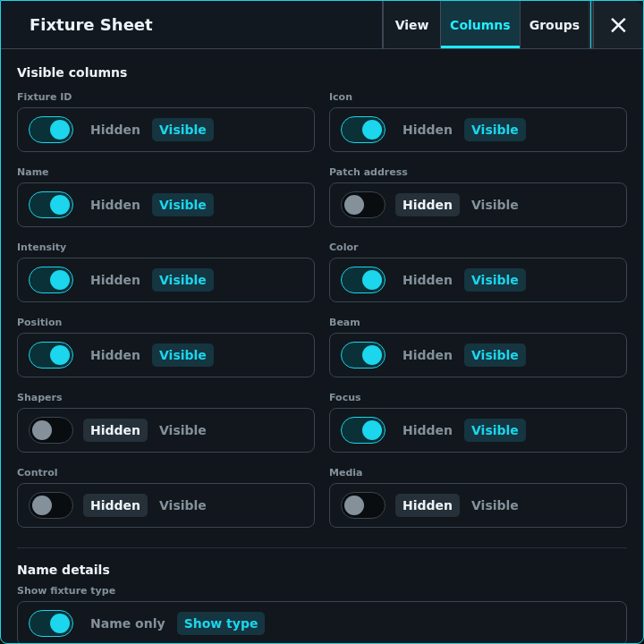Choose Visible for Icon column
Viewport: 644px width, 644px height.
pos(495,130)
